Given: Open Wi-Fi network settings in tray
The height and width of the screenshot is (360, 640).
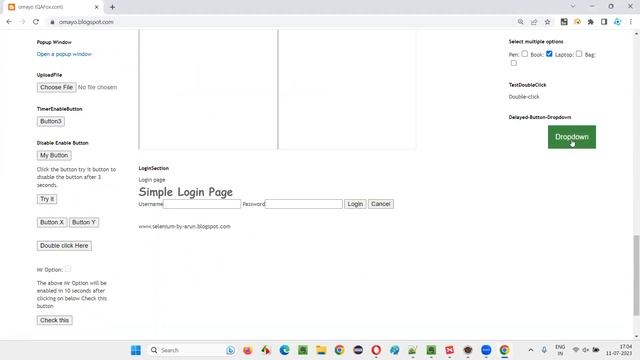Looking at the screenshot, I should pyautogui.click(x=576, y=350).
